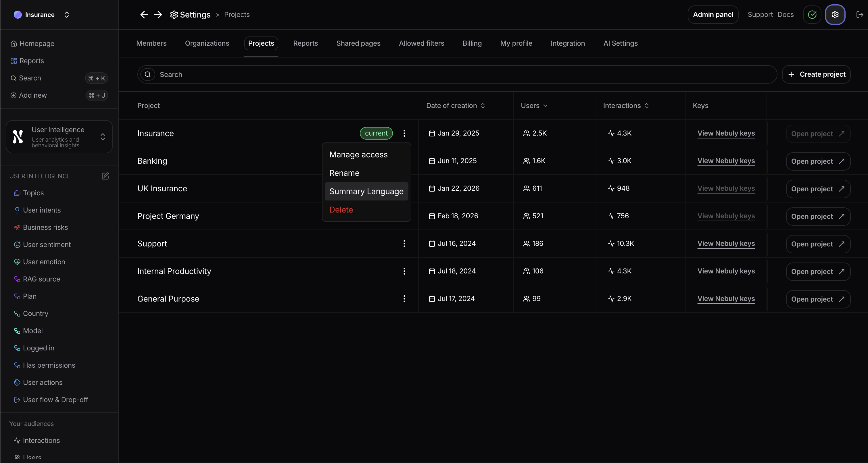The width and height of the screenshot is (868, 463).
Task: Switch to the AI Settings tab
Action: [x=620, y=43]
